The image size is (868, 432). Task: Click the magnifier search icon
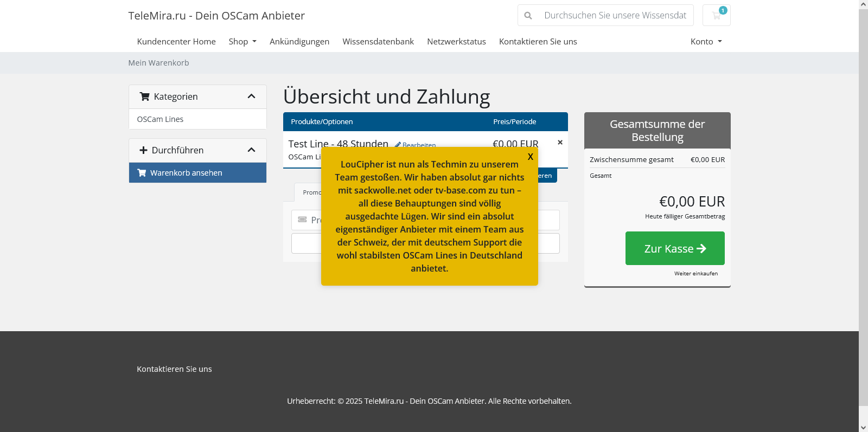pos(528,16)
